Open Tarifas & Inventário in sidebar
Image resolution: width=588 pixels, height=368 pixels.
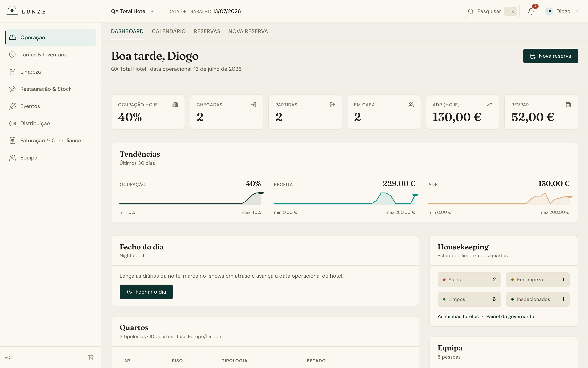pyautogui.click(x=50, y=55)
